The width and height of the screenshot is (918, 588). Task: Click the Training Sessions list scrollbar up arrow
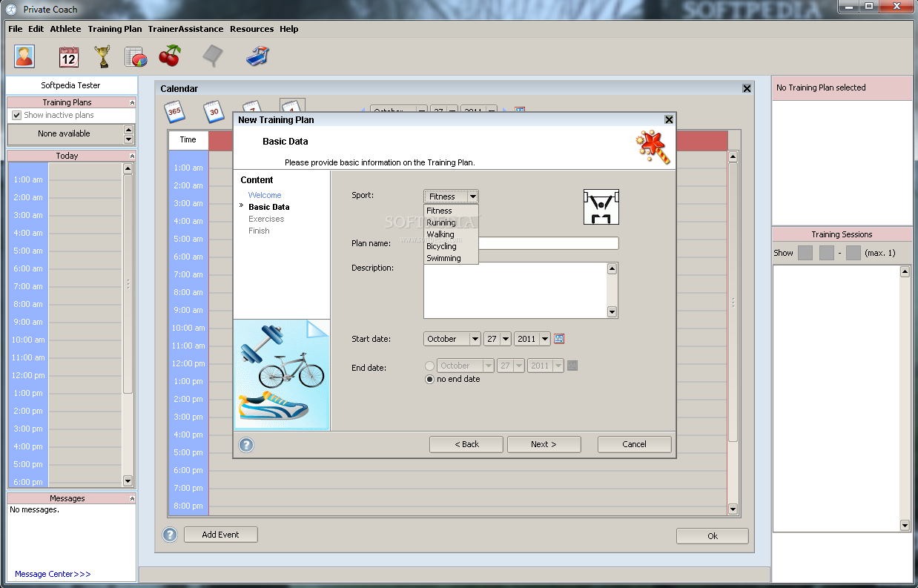click(905, 271)
